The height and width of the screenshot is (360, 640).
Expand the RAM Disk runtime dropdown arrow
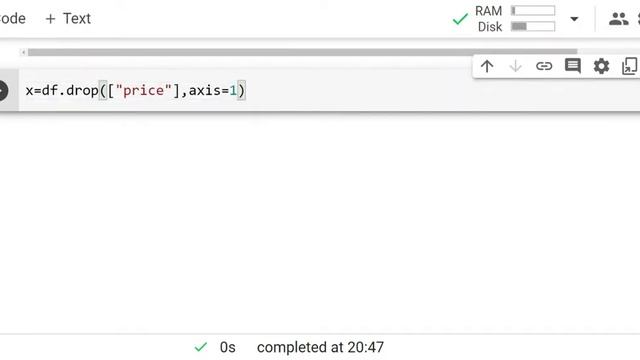(x=574, y=19)
